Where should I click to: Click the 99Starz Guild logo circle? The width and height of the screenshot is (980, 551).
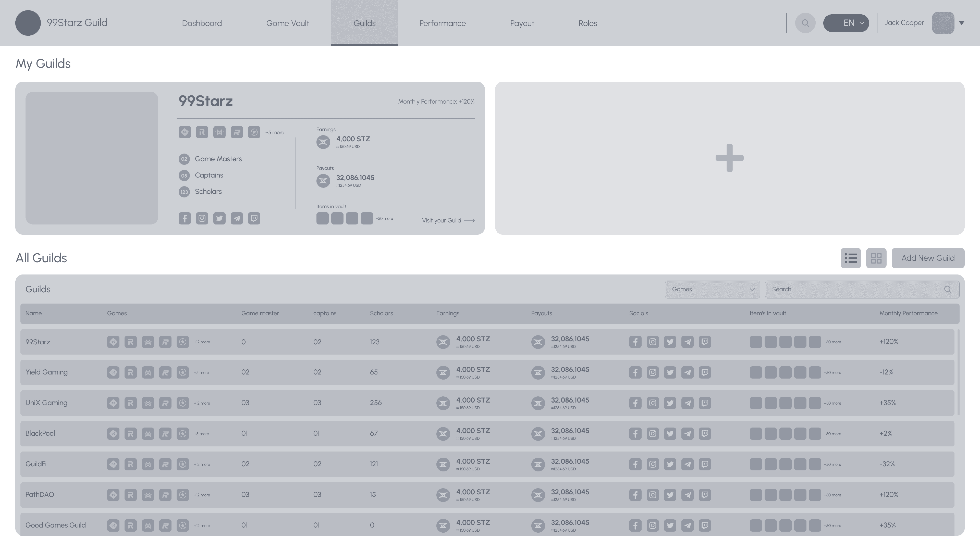tap(28, 23)
